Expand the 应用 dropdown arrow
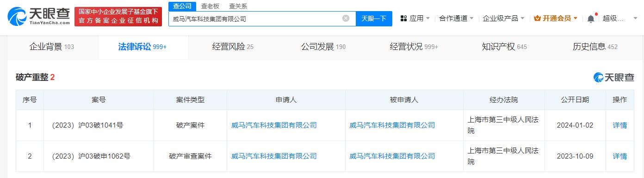 (x=427, y=18)
